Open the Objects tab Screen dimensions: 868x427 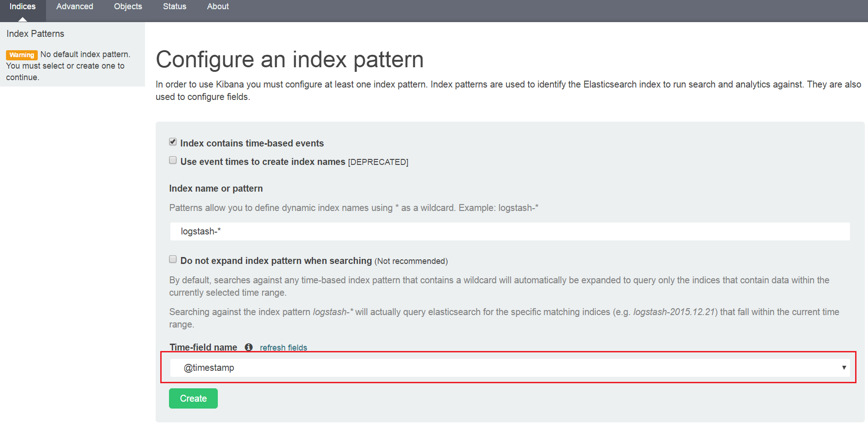[128, 6]
